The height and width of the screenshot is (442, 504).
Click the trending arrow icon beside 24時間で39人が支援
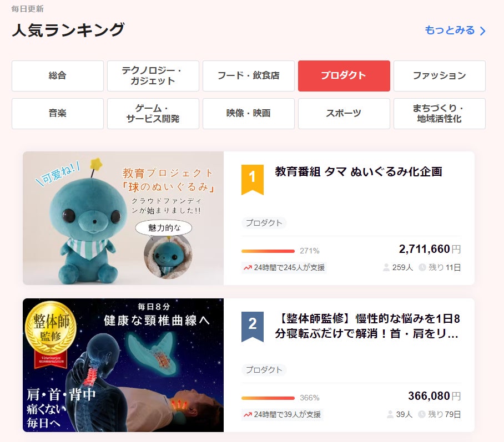point(248,415)
